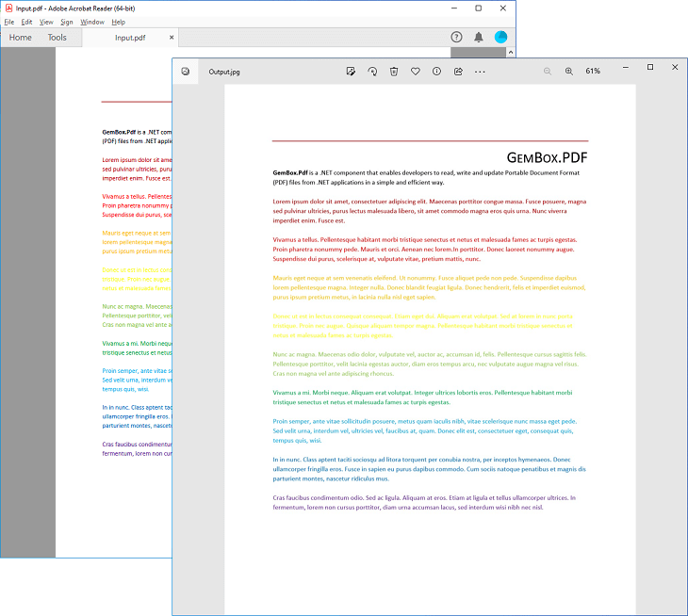The width and height of the screenshot is (688, 616).
Task: Open the File menu in Acrobat
Action: 9,22
